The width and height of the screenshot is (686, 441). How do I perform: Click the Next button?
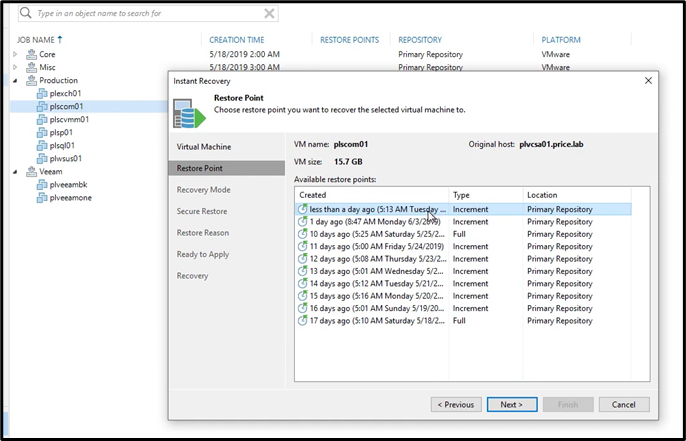512,405
